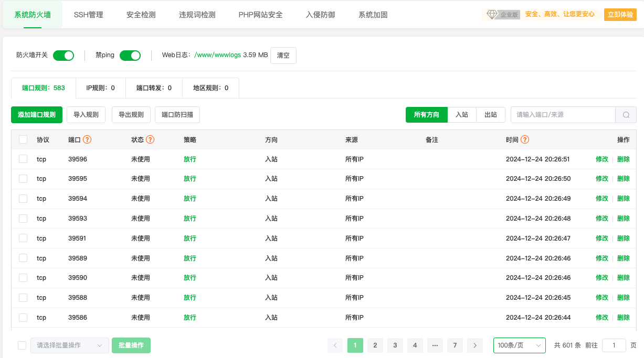Open the 100条/页 page size dropdown

(520, 345)
